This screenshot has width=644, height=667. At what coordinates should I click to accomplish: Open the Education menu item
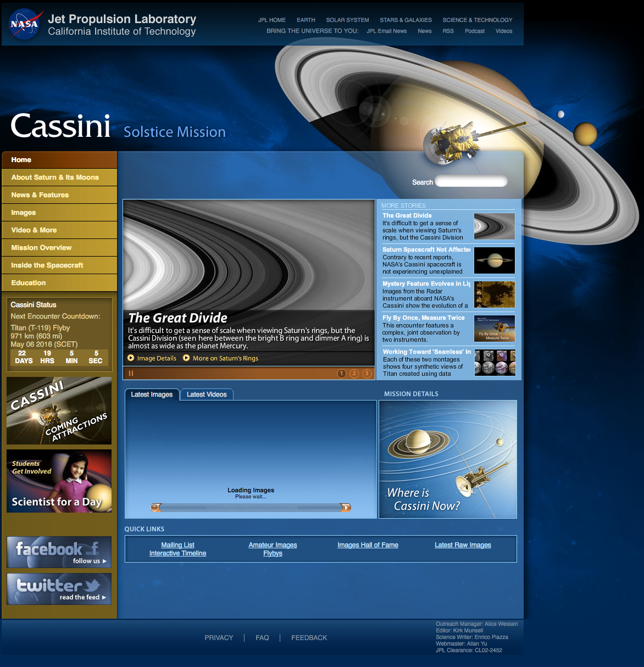(59, 283)
